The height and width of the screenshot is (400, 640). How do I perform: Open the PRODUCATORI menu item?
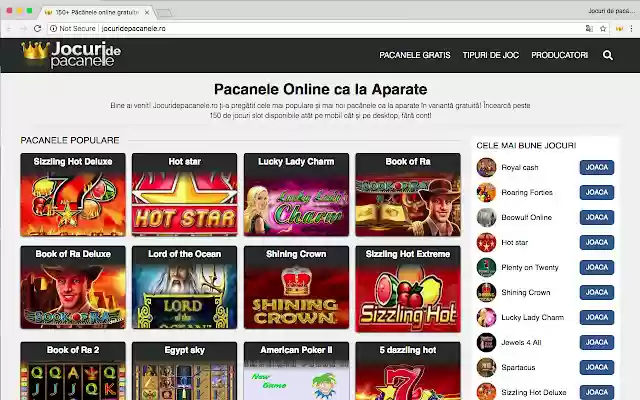pyautogui.click(x=560, y=55)
